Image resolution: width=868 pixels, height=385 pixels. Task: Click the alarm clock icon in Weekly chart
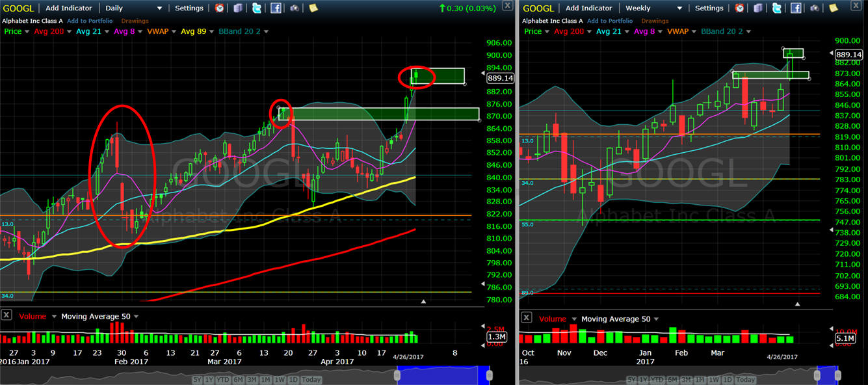(x=740, y=8)
